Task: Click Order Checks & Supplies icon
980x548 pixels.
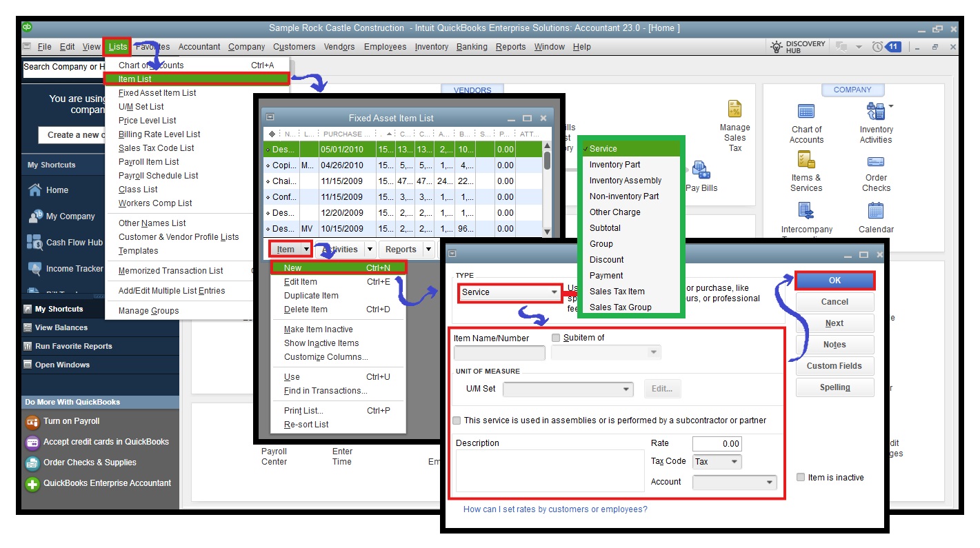Action: 32,463
